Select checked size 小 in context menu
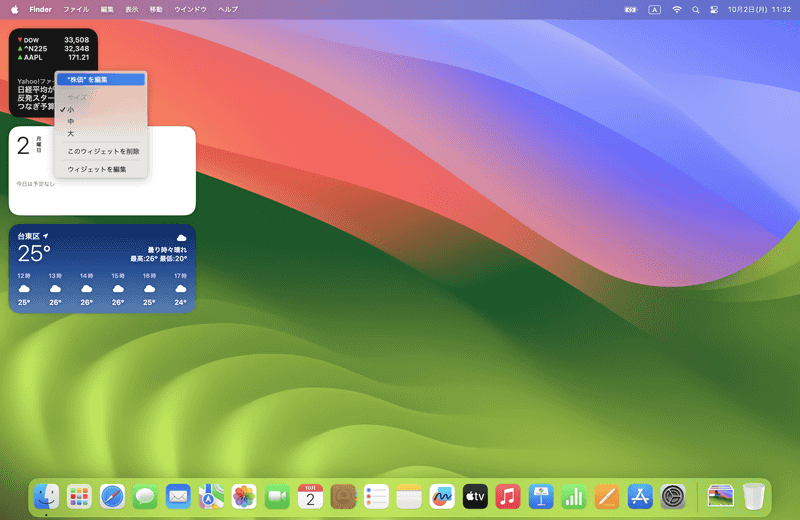 (x=101, y=110)
